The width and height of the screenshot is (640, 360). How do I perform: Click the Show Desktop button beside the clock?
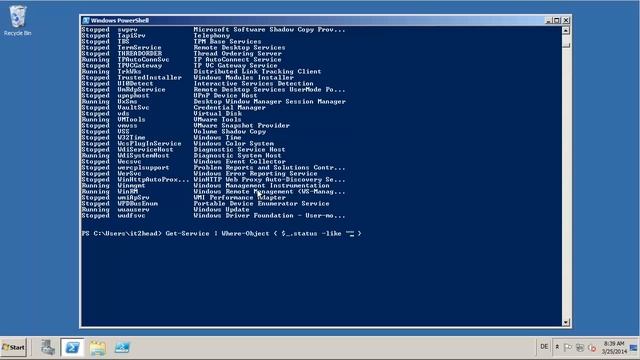634,347
